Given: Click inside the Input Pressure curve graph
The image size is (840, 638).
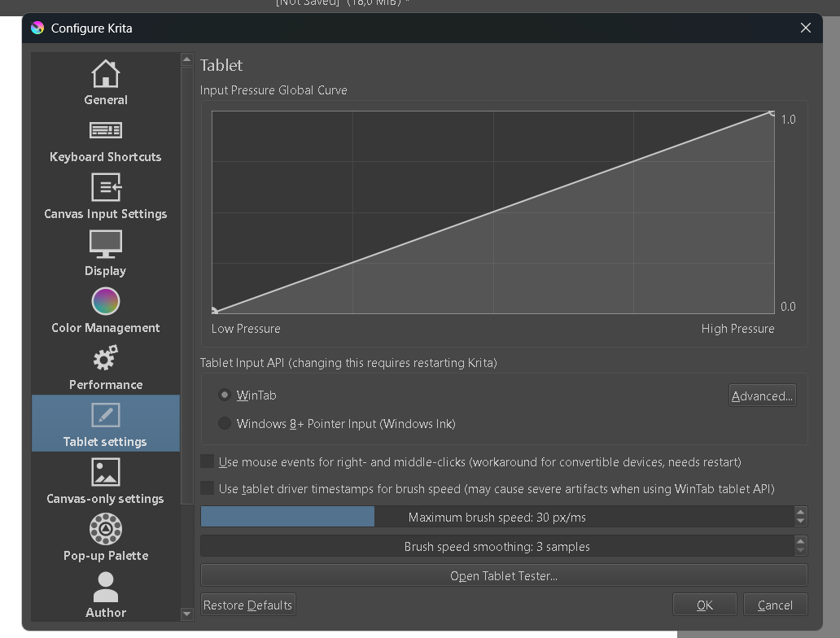Looking at the screenshot, I should coord(493,212).
